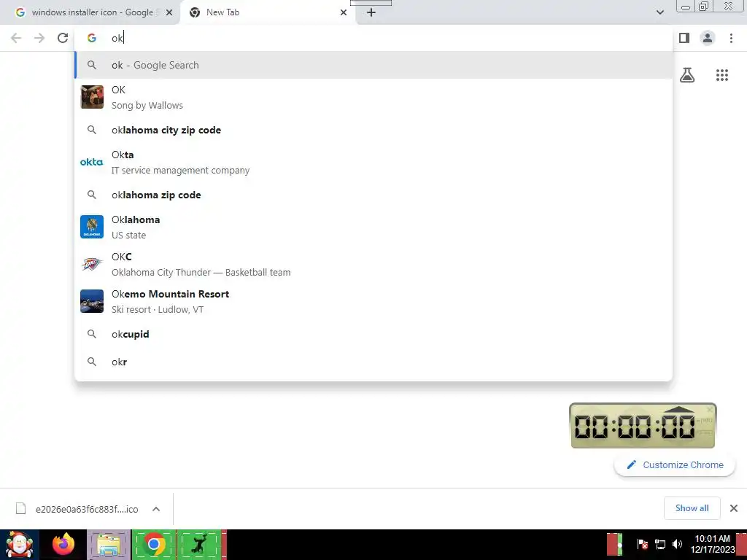Click the digital timer widget display
This screenshot has width=747, height=560.
(x=635, y=427)
